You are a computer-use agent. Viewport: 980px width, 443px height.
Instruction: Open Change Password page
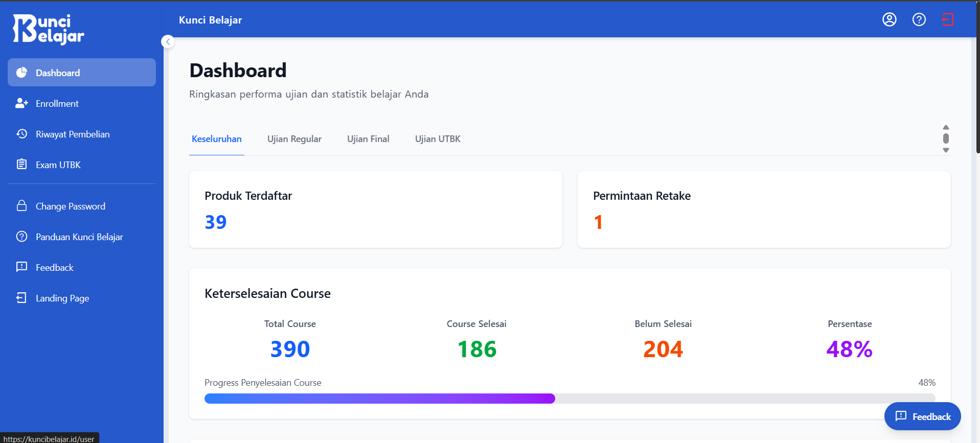tap(82, 206)
